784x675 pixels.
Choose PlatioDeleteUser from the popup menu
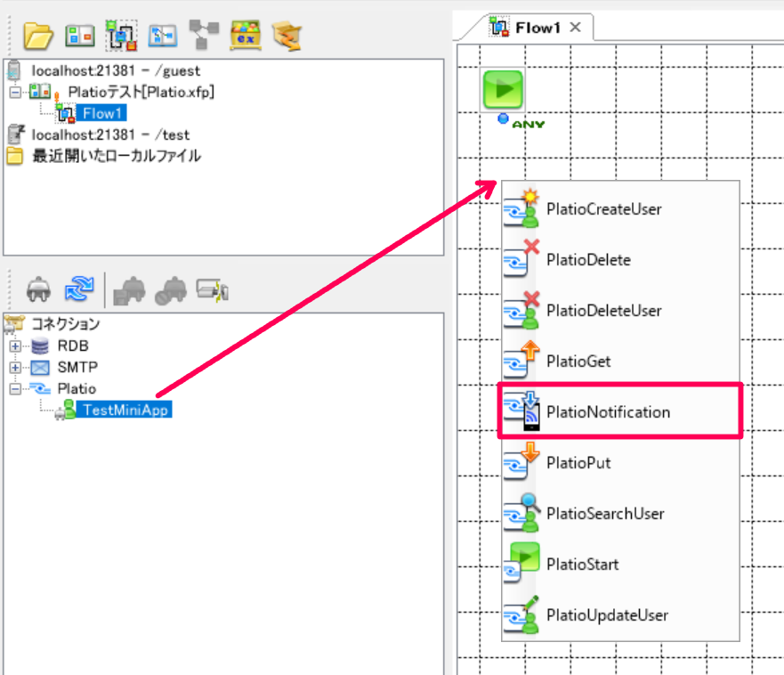pyautogui.click(x=620, y=311)
